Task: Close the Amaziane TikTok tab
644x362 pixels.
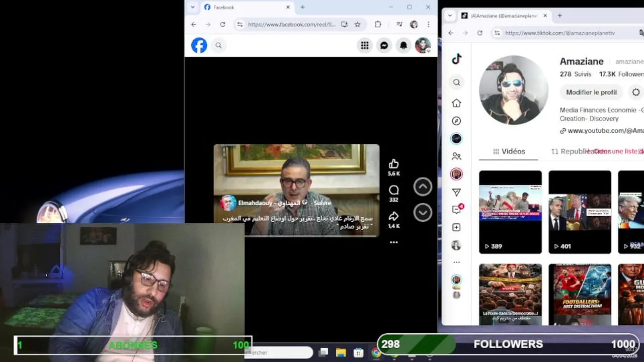Action: [x=545, y=16]
